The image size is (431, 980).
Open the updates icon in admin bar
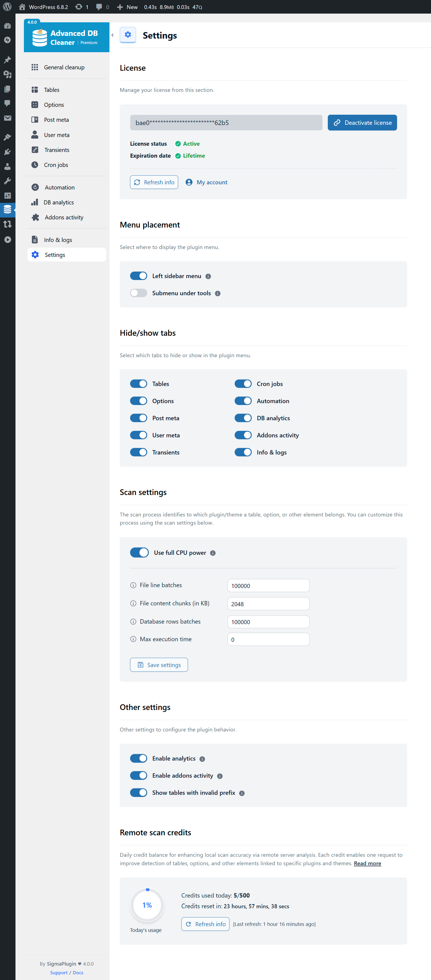82,7
